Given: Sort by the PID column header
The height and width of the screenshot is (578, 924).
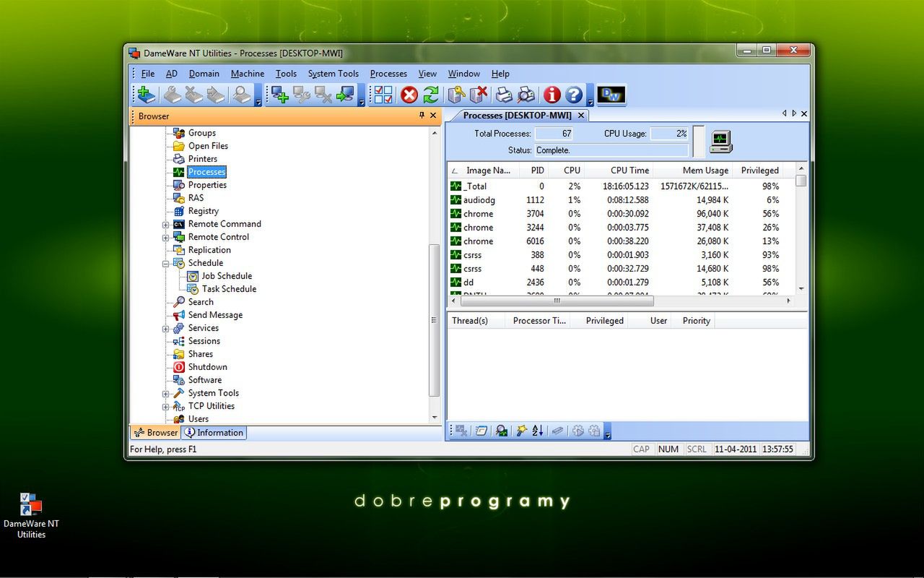Looking at the screenshot, I should point(533,171).
